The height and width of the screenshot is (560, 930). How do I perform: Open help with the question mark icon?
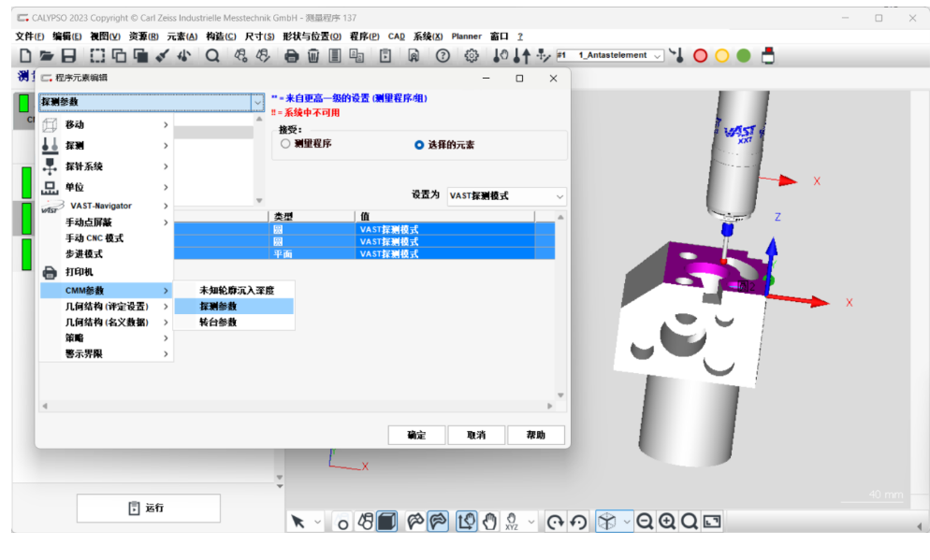(443, 56)
